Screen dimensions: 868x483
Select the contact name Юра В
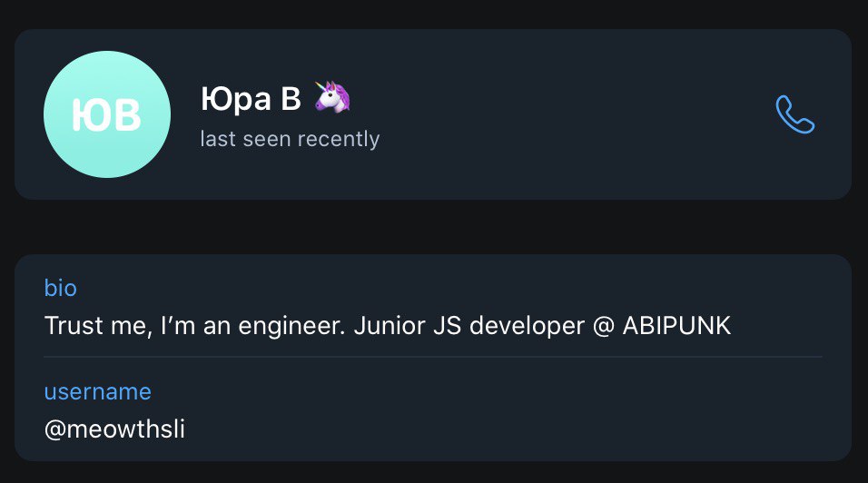(251, 99)
